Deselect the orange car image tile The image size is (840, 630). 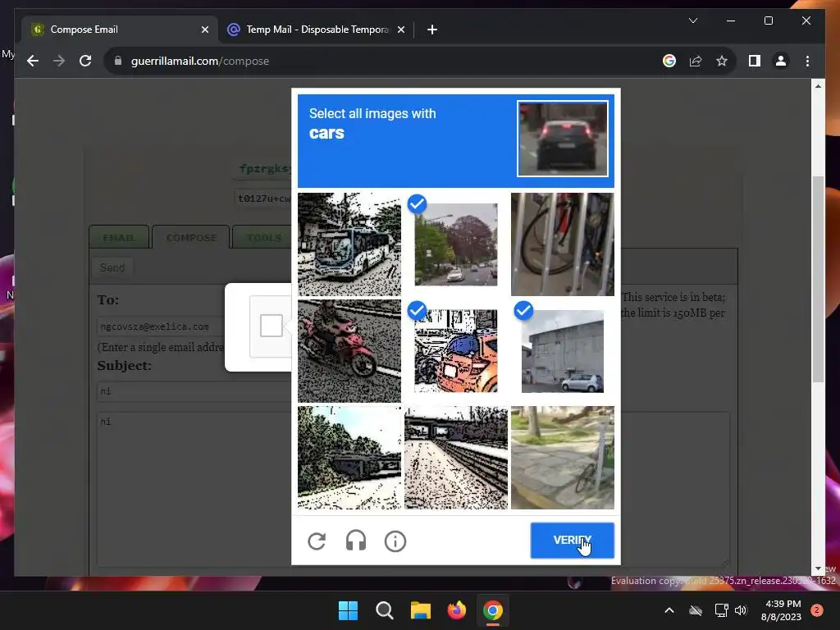(x=456, y=351)
